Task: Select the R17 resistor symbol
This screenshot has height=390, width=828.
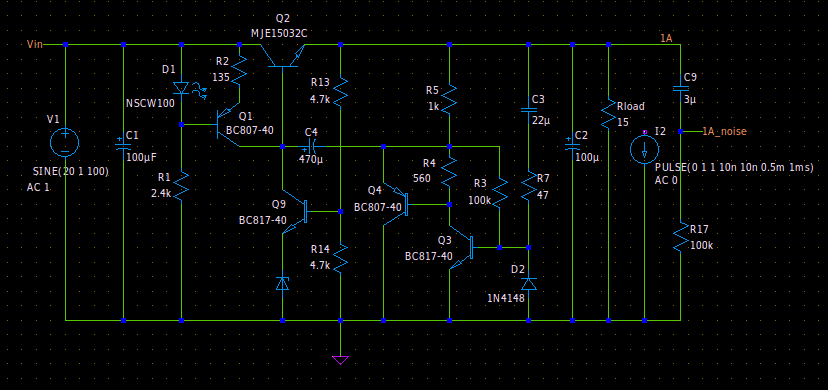Action: click(680, 237)
